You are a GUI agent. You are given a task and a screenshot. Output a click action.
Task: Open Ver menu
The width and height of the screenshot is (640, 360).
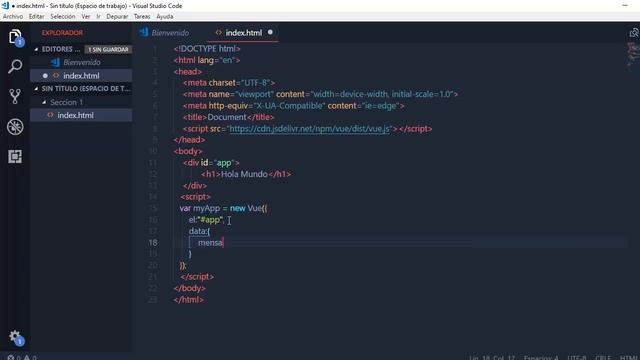[x=86, y=16]
